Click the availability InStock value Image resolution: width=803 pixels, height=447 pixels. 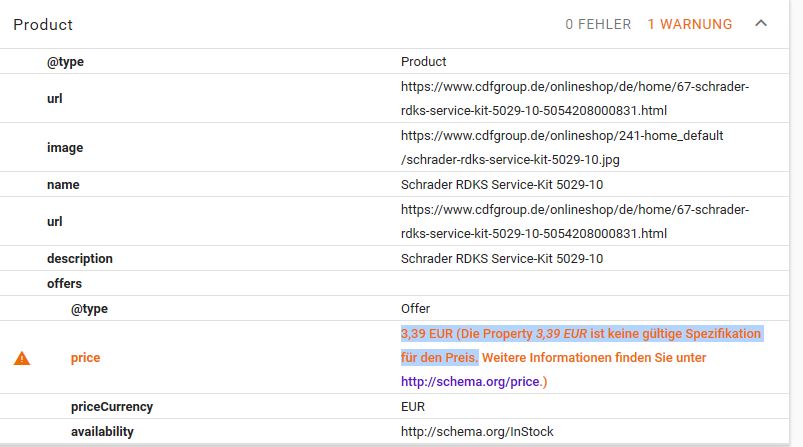pyautogui.click(x=477, y=432)
